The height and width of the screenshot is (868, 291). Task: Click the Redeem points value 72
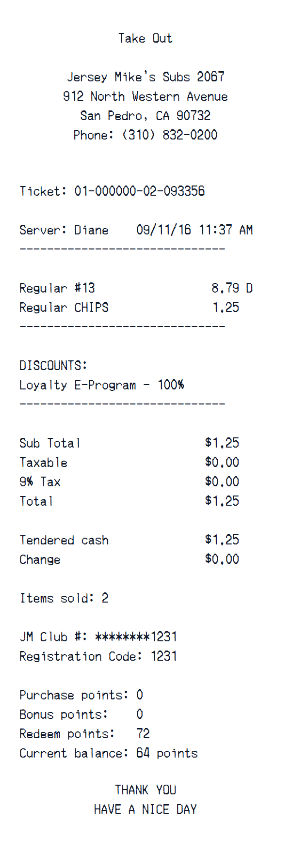[x=143, y=734]
